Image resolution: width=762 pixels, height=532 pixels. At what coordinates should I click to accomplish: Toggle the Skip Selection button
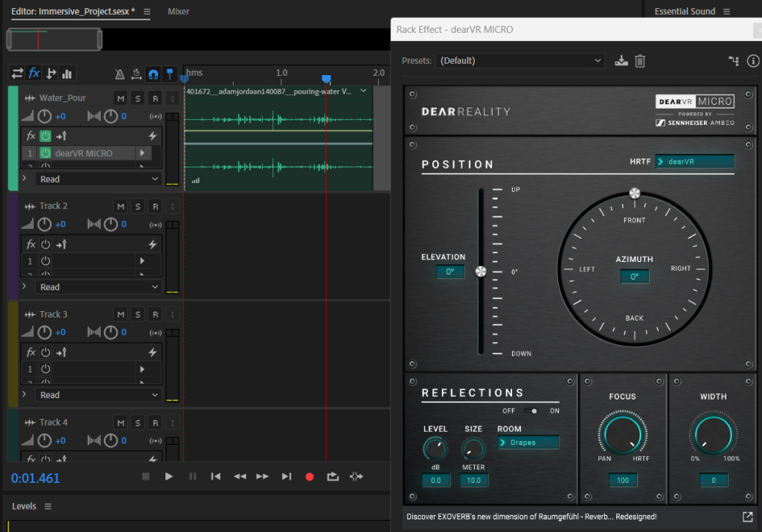pyautogui.click(x=356, y=477)
